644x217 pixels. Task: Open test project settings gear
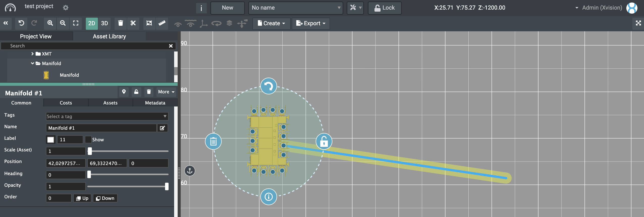(x=66, y=8)
